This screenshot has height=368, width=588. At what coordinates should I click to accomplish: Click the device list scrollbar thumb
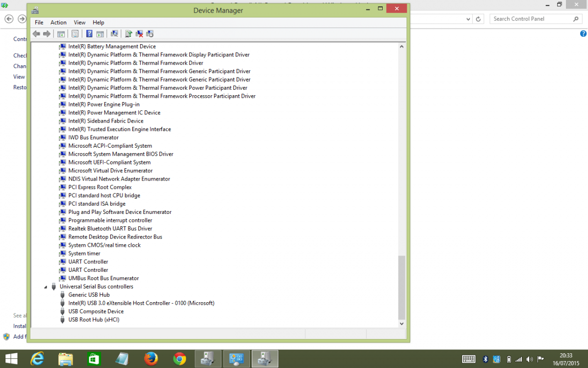(402, 288)
